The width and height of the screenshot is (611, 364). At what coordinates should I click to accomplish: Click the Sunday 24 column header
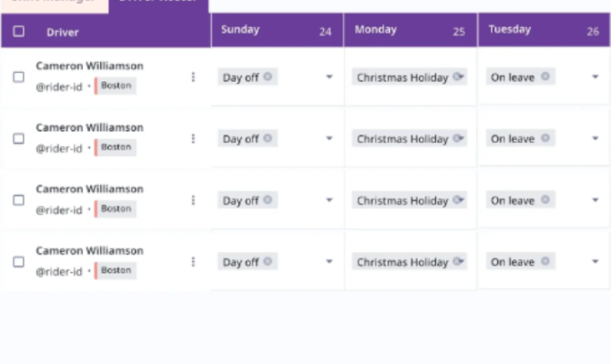[277, 30]
